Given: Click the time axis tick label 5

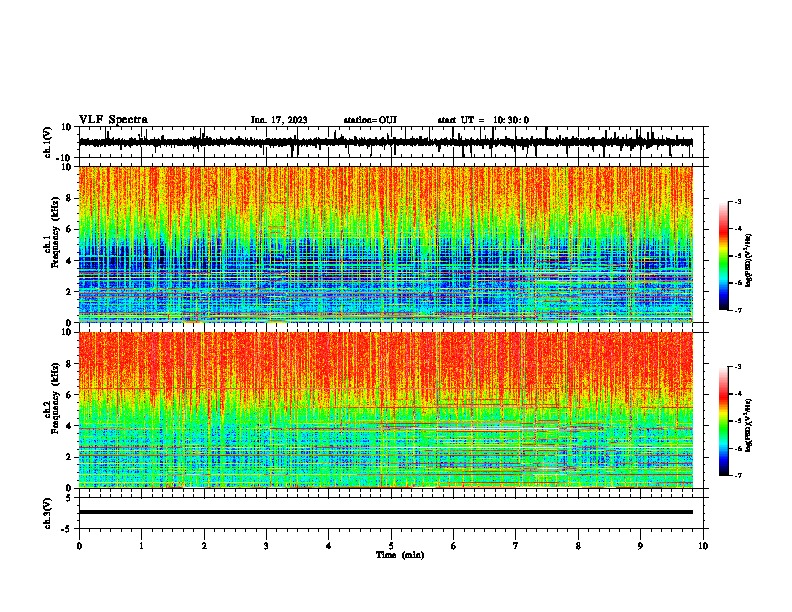Looking at the screenshot, I should (x=391, y=546).
